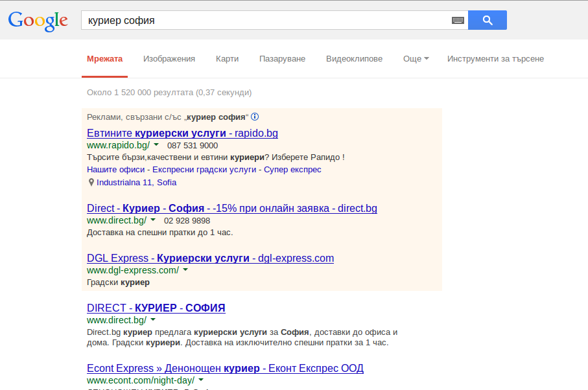Click the ads info icon
The image size is (588, 390).
pos(255,117)
